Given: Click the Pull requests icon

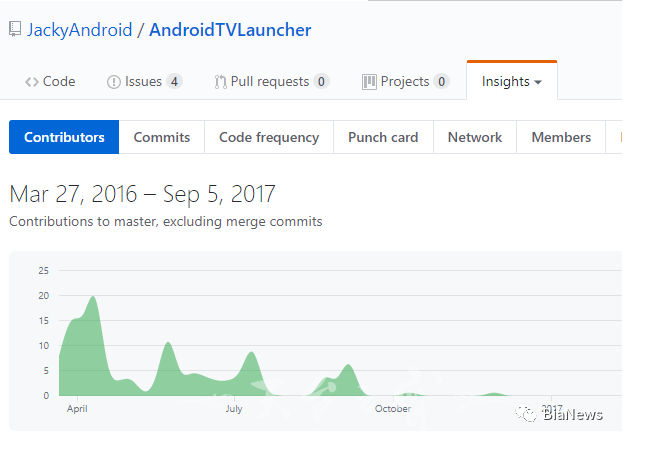Looking at the screenshot, I should coord(220,82).
